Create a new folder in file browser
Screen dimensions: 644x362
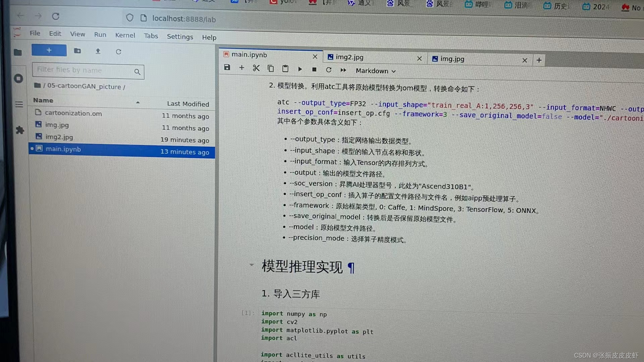[77, 51]
